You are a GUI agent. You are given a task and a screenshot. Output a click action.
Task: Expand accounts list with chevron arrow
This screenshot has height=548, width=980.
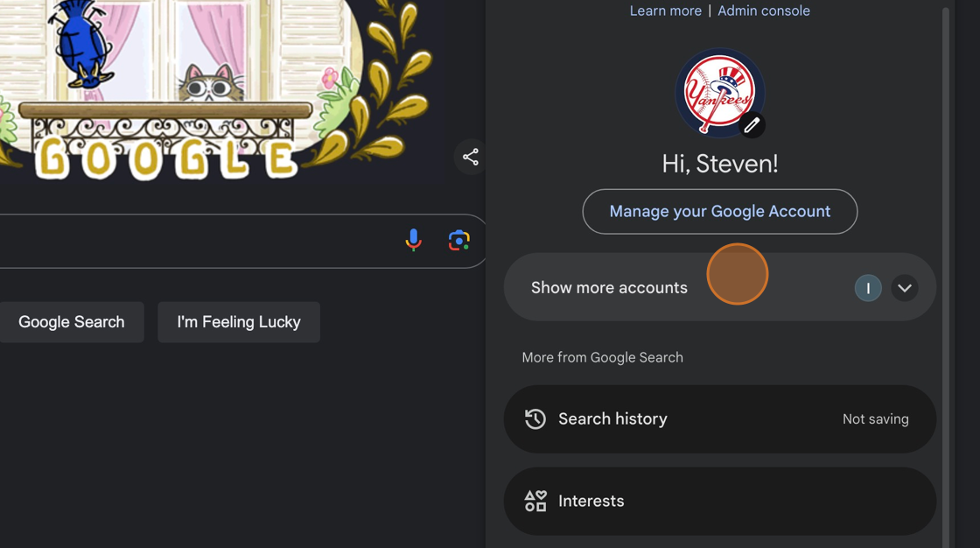click(x=905, y=288)
